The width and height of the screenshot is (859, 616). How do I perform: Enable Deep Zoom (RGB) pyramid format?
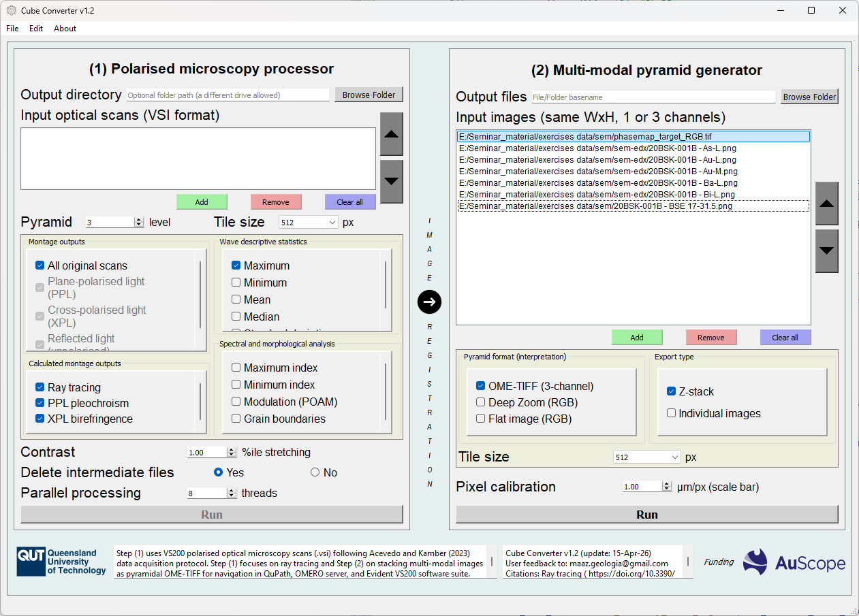pos(481,402)
